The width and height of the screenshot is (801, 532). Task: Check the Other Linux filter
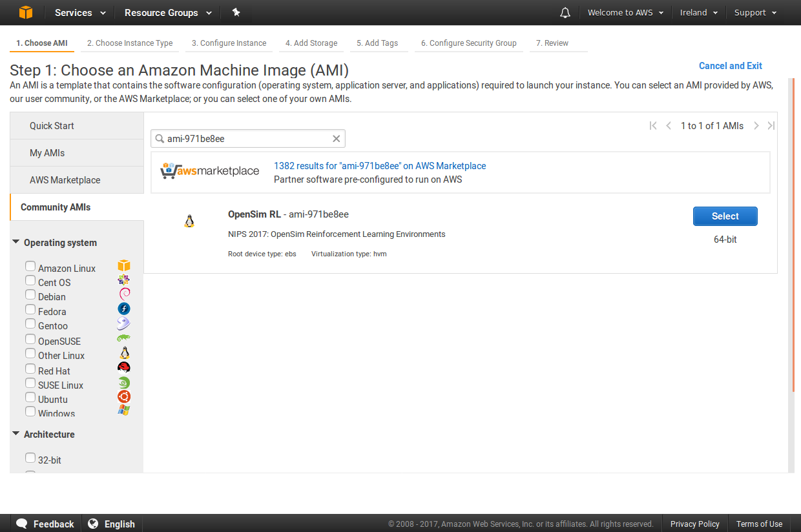tap(30, 353)
